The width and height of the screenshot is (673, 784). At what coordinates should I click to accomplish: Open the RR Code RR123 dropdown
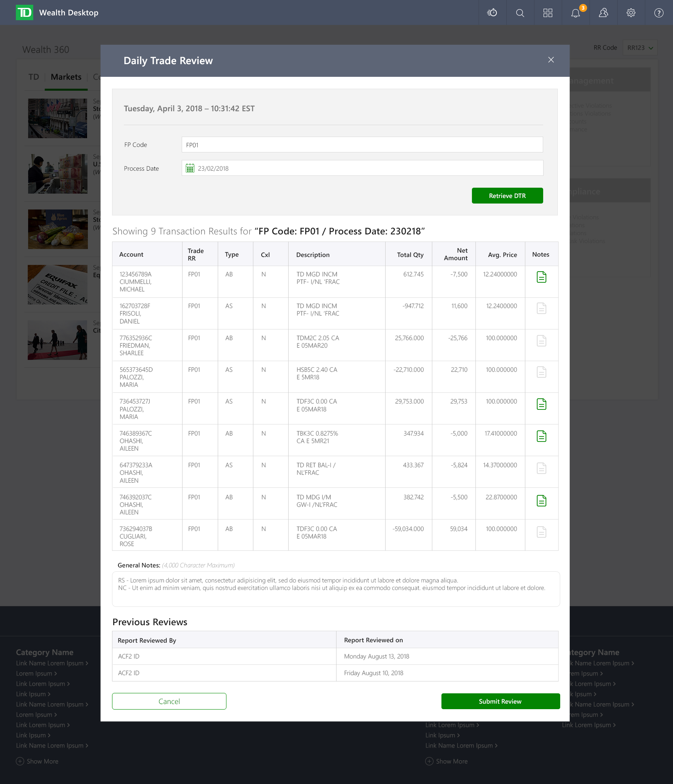click(640, 48)
